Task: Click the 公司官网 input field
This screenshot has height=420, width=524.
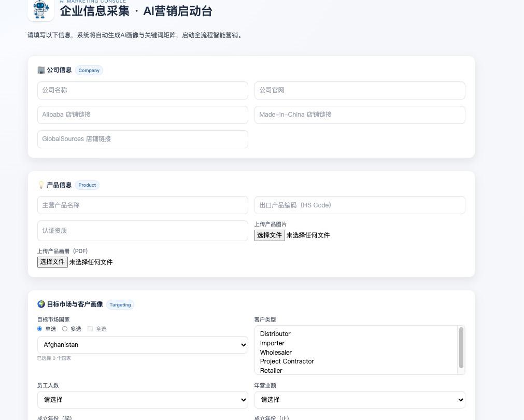Action: [x=360, y=90]
